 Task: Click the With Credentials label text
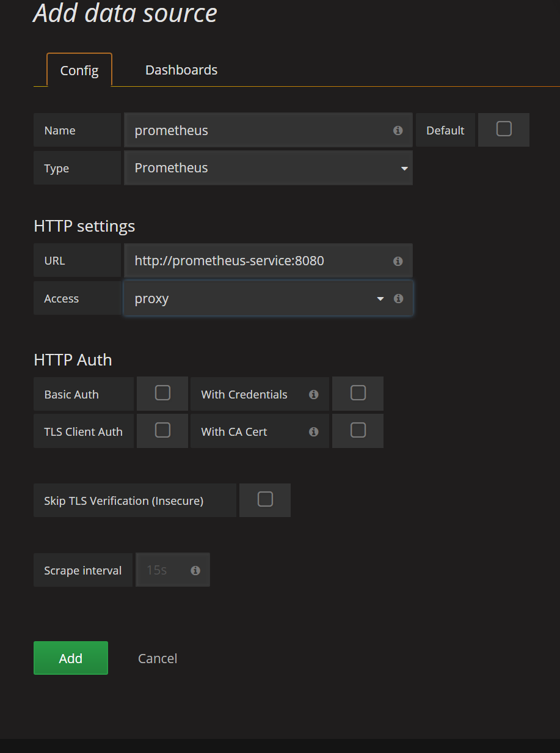pos(244,395)
